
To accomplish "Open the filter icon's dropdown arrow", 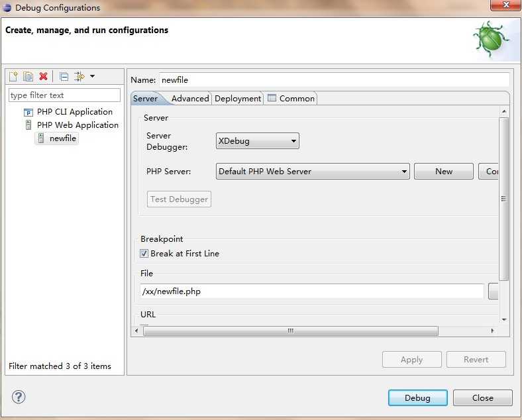I will [x=92, y=76].
